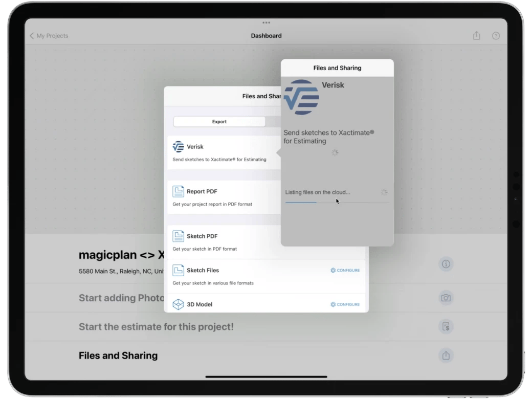Click CONFIGURE next to Sketch Files

pos(345,270)
